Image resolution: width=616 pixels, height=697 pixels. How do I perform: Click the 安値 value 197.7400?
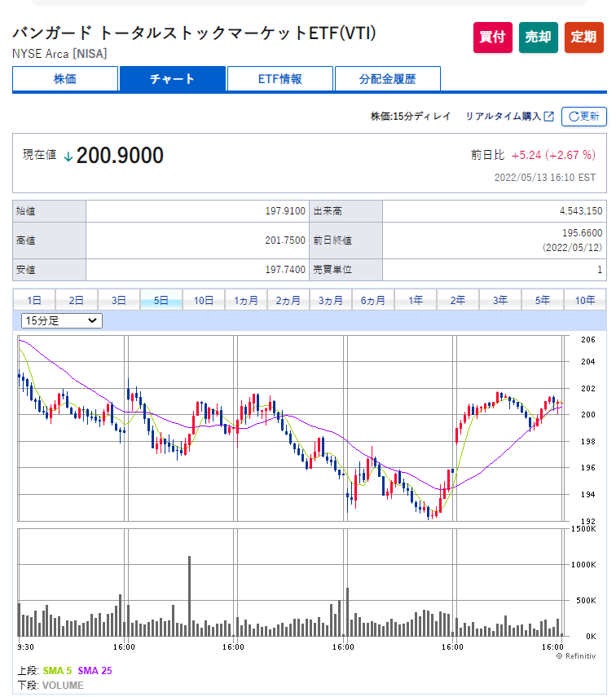(285, 269)
